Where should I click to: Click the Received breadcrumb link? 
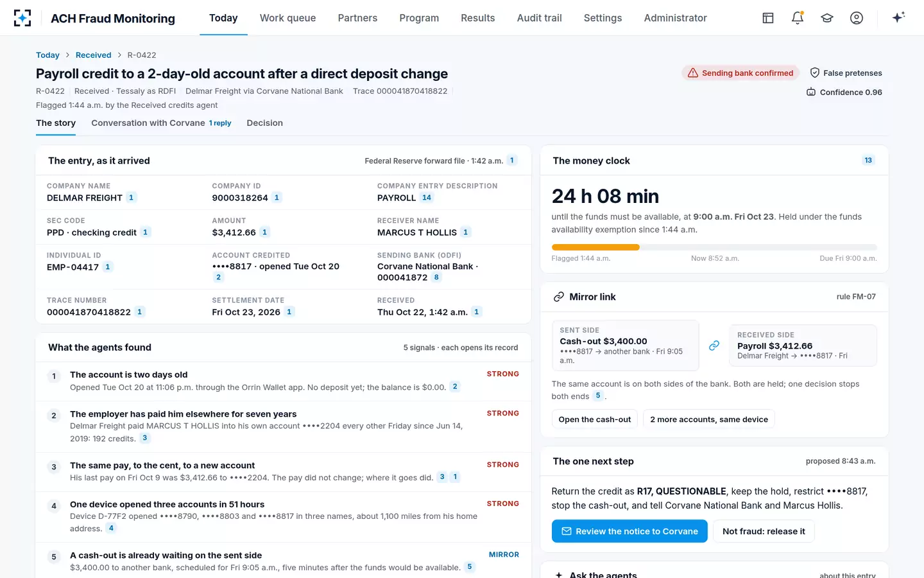click(x=93, y=55)
